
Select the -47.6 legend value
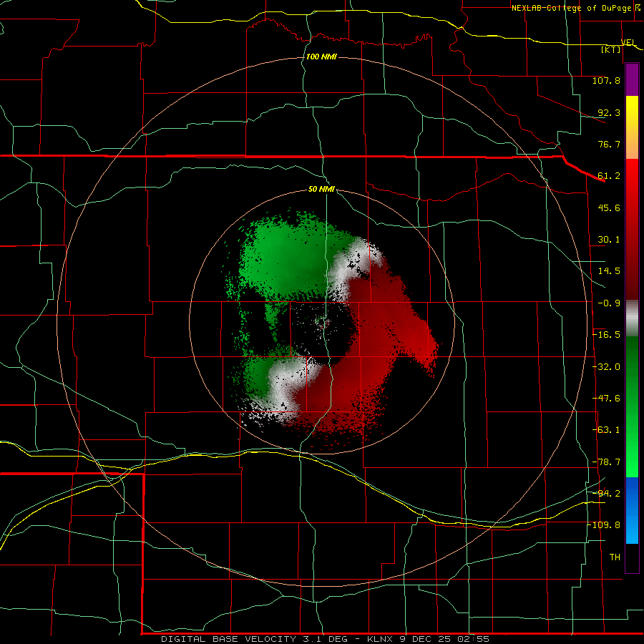(606, 399)
